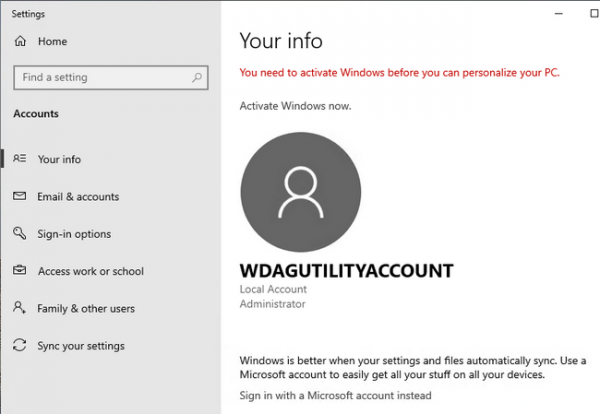Click the Email & accounts envelope icon
This screenshot has width=600, height=414.
[20, 196]
